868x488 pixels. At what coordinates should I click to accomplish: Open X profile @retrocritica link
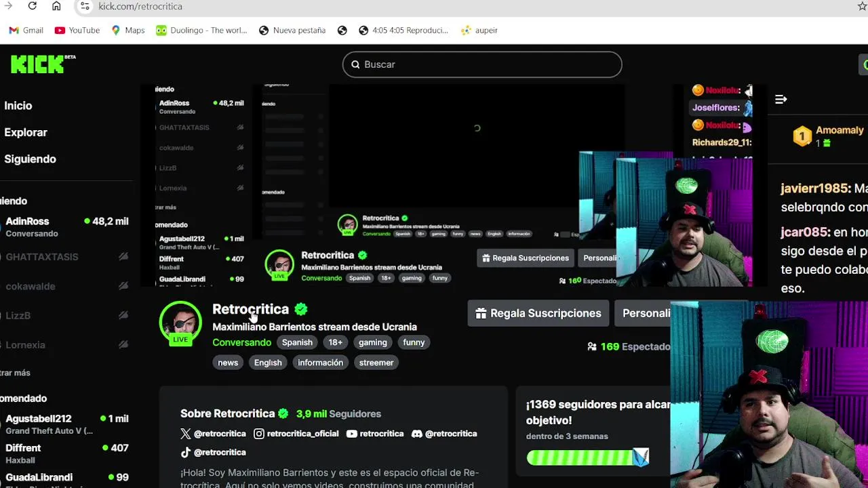(213, 434)
